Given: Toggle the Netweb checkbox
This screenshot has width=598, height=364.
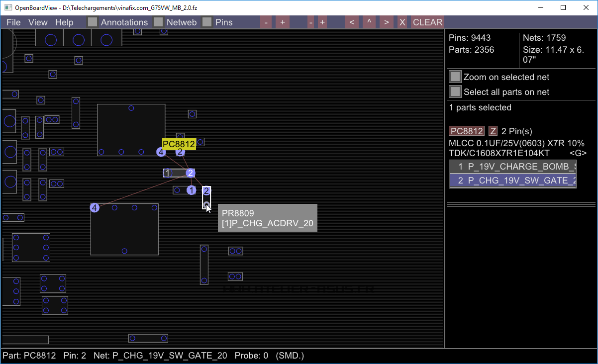Looking at the screenshot, I should coord(158,22).
